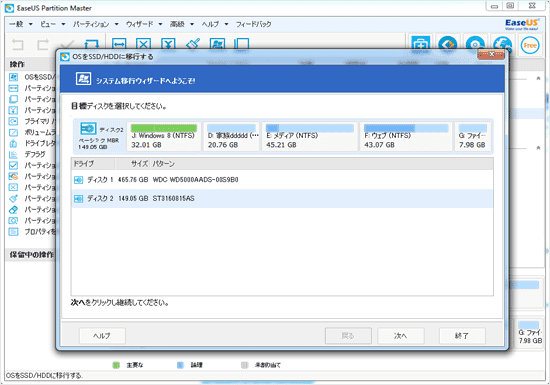Click the パターン column header
550x385 pixels.
coord(321,164)
